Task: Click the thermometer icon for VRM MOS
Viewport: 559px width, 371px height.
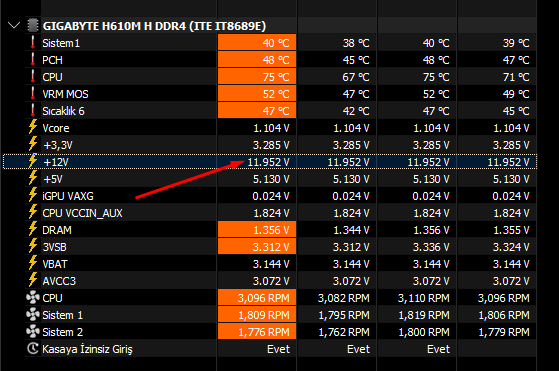Action: pos(33,94)
